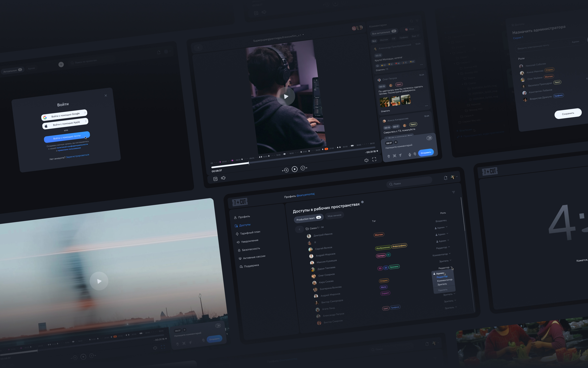Choose Зритель in the open role menu

[442, 284]
